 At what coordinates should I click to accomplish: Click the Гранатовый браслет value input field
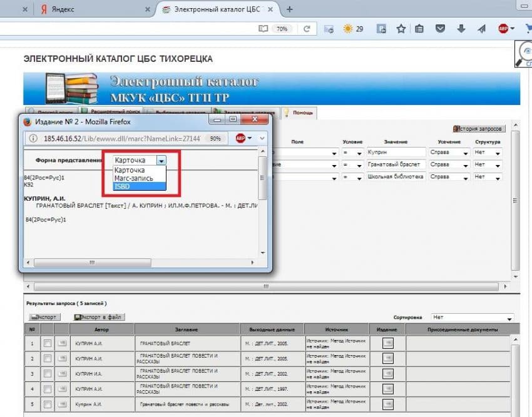396,165
